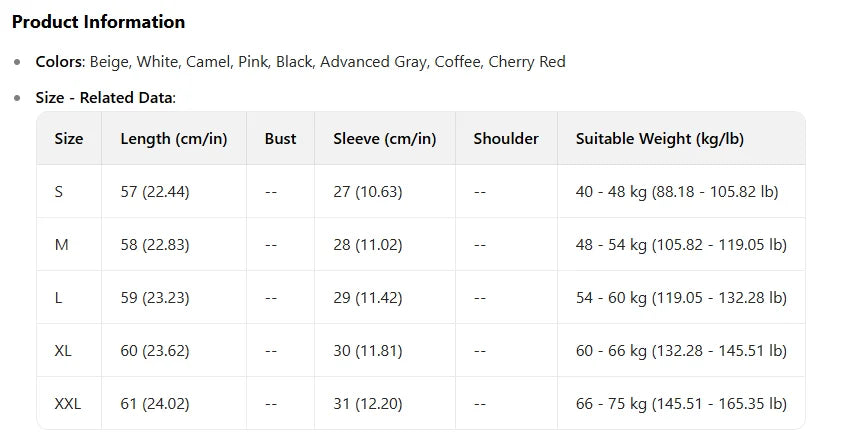This screenshot has width=841, height=439.
Task: Click the Colors list line
Action: point(300,62)
